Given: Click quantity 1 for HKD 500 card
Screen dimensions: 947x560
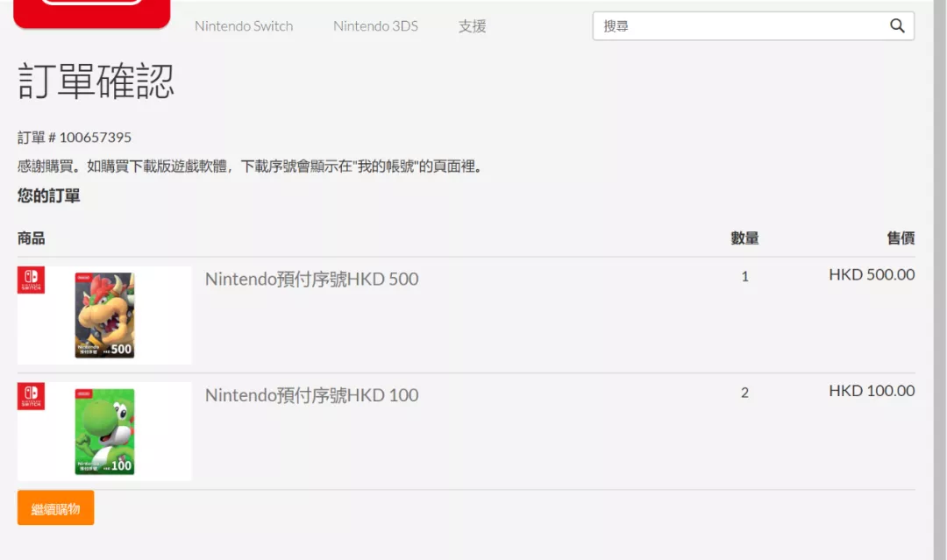Looking at the screenshot, I should click(744, 276).
